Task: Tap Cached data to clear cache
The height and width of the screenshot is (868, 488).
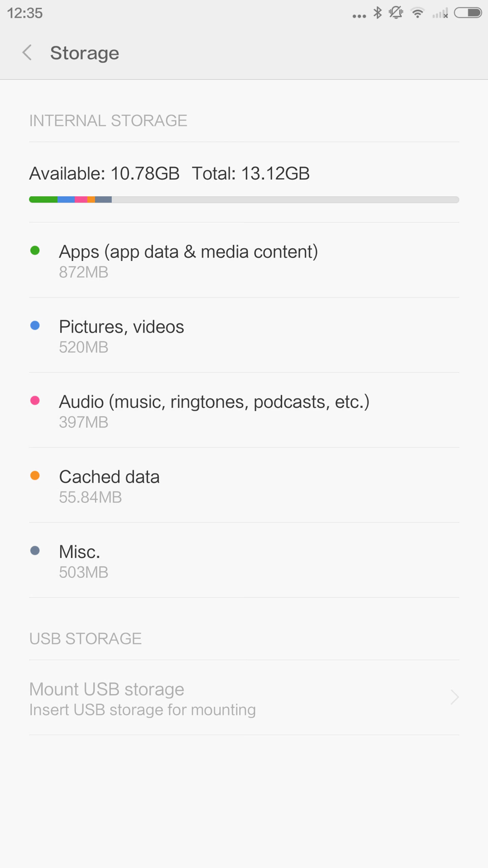Action: click(x=109, y=486)
